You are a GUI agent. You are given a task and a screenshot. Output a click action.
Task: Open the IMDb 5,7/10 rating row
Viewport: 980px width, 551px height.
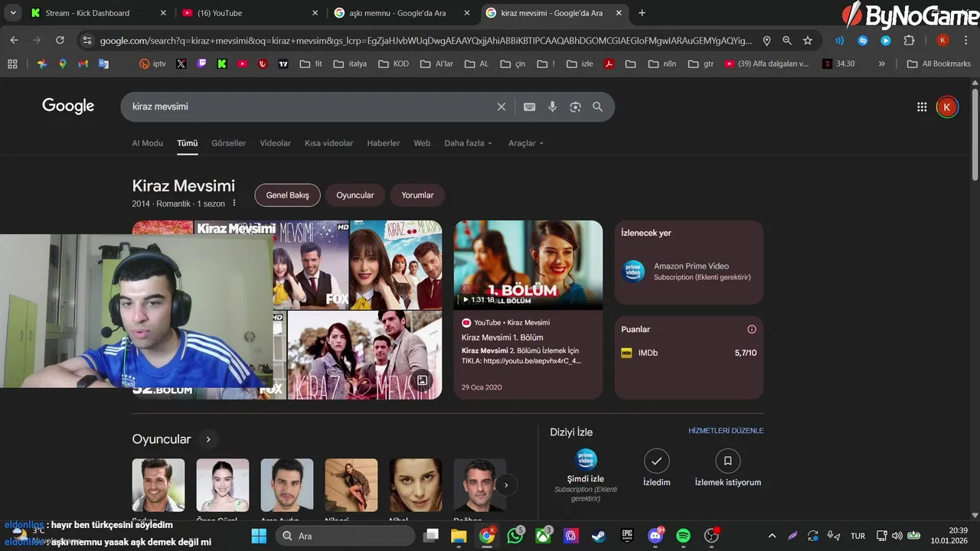(688, 353)
